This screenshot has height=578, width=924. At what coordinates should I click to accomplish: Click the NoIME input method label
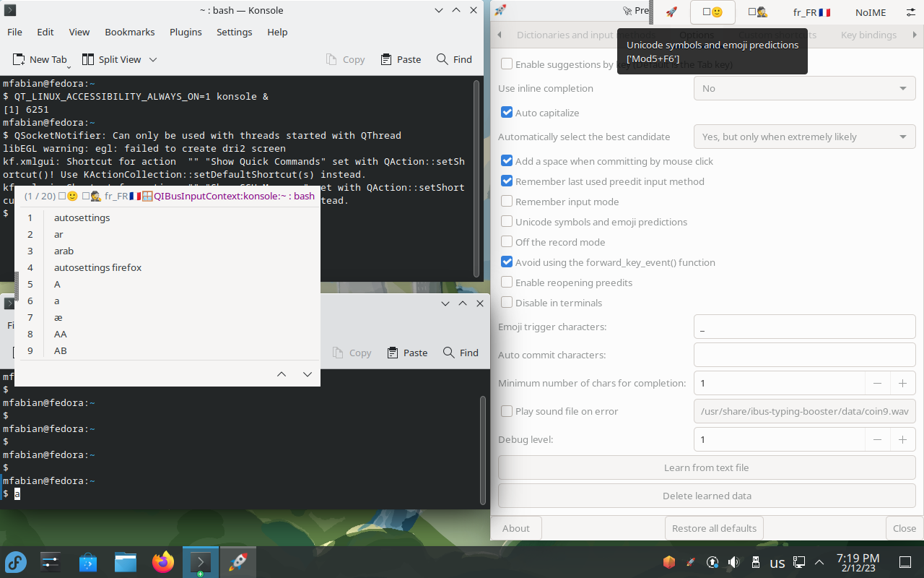873,12
